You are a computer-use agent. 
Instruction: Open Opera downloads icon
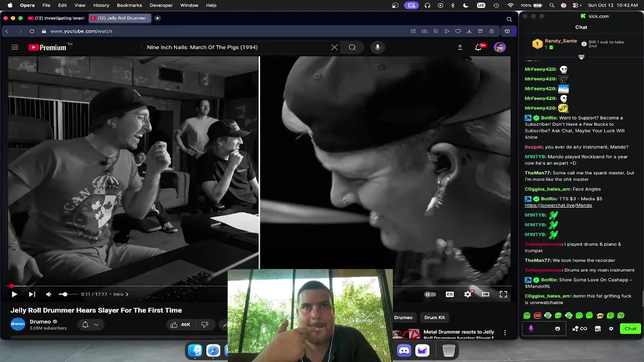click(469, 31)
